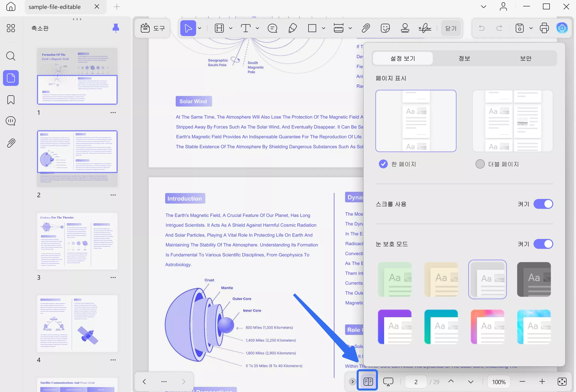This screenshot has width=576, height=392.
Task: Expand the bottom bar with the arrow
Action: coord(352,382)
